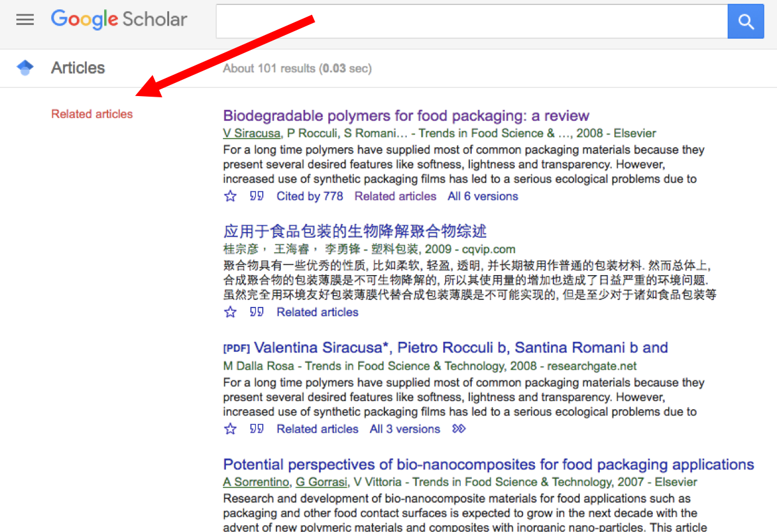Screen dimensions: 777x532
Task: Cite the Biodegradable polymers article via quote icon
Action: click(257, 196)
